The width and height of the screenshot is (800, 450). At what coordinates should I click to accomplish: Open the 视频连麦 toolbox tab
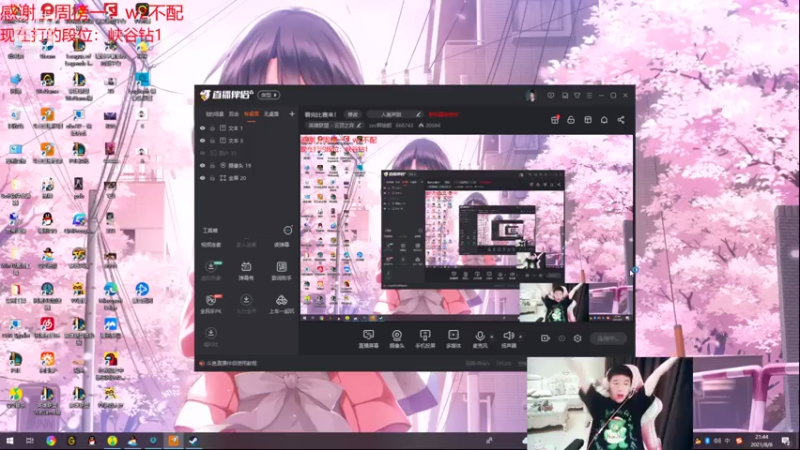pyautogui.click(x=211, y=245)
